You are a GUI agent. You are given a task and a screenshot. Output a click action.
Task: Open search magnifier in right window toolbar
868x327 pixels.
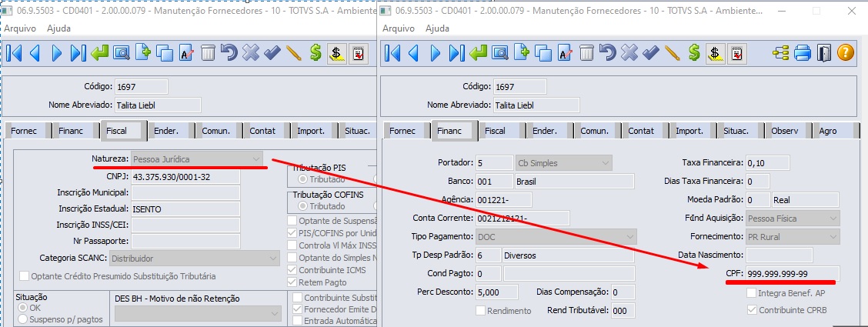click(x=500, y=53)
